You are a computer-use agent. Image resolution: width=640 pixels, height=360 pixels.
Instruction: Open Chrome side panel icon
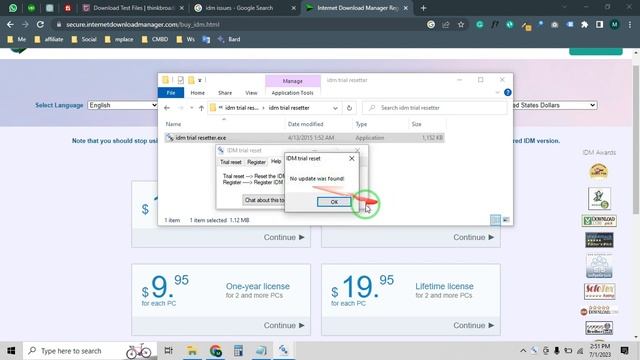(599, 24)
